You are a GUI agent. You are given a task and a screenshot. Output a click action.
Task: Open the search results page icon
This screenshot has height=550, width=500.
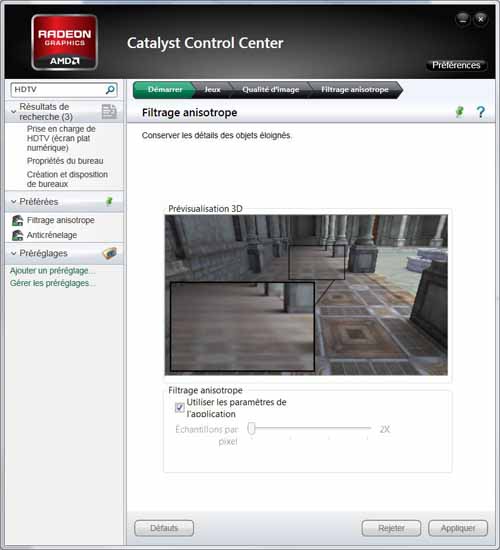109,112
